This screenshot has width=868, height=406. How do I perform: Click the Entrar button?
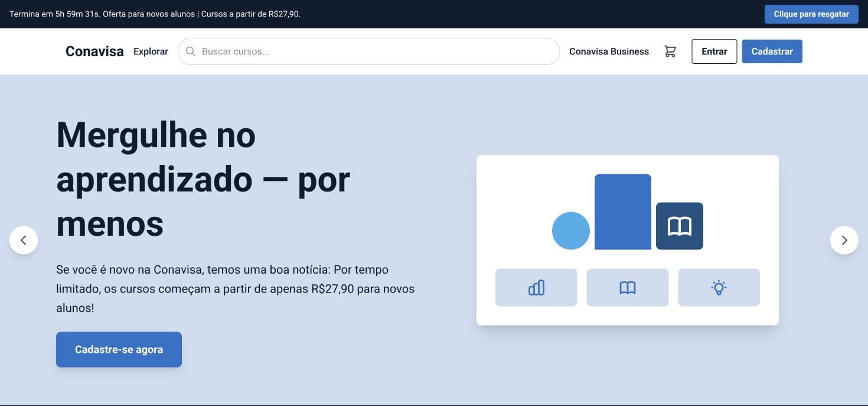(714, 51)
